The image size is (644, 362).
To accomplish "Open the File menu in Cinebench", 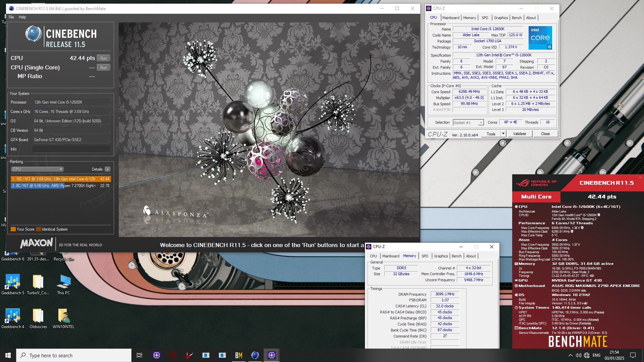I will 11,17.
